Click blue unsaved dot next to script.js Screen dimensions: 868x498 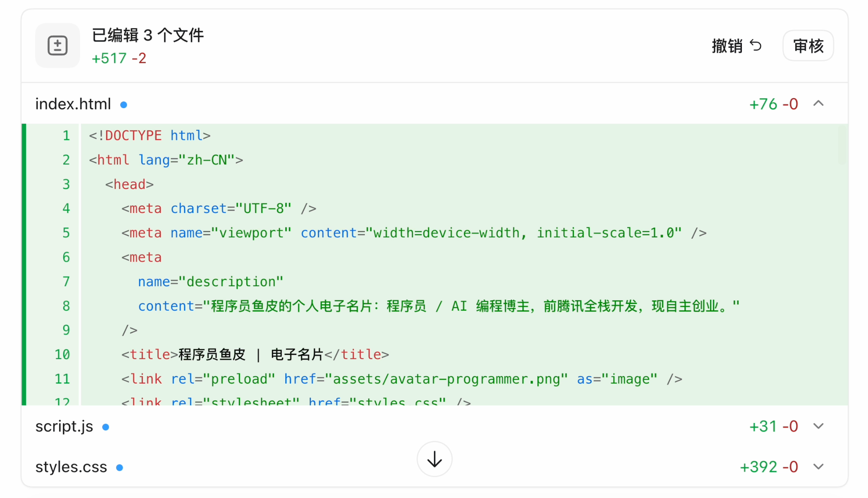106,427
